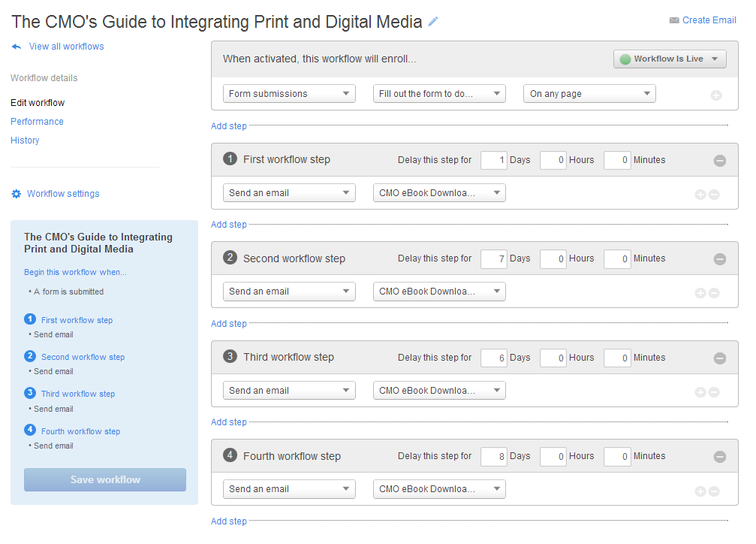Viewport: 756px width, 544px height.
Task: Delete the Third workflow step using minus icon
Action: [x=719, y=358]
